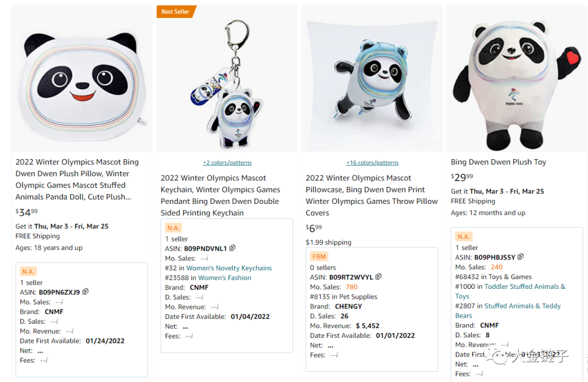Expand the +2 colors/patterns options
This screenshot has height=382, width=588.
[x=227, y=162]
